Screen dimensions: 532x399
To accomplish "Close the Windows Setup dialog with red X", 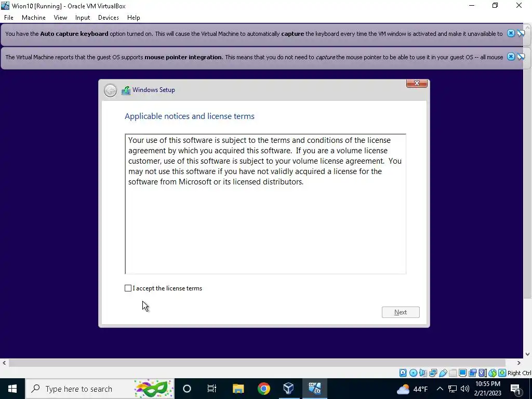I will tap(417, 83).
